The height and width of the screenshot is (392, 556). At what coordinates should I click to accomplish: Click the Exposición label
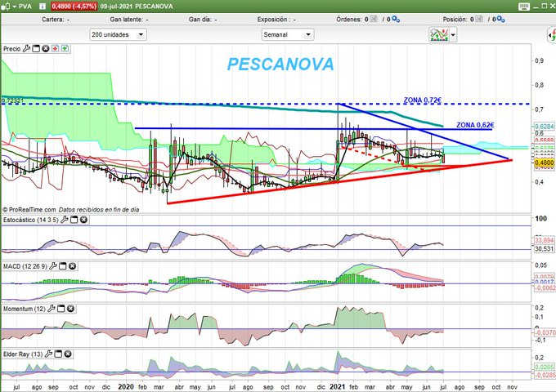[x=272, y=20]
